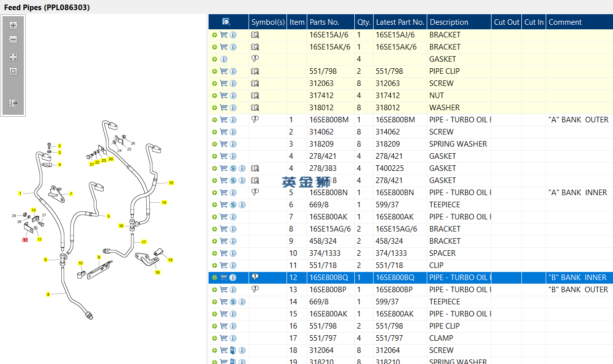Select red callout 12 in the diagram
613x364 pixels.
pos(25,240)
